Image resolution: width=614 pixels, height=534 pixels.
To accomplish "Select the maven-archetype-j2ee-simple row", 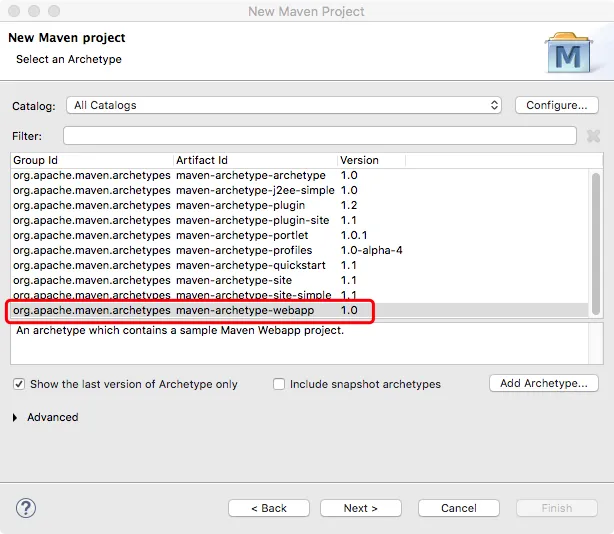I will click(x=299, y=190).
